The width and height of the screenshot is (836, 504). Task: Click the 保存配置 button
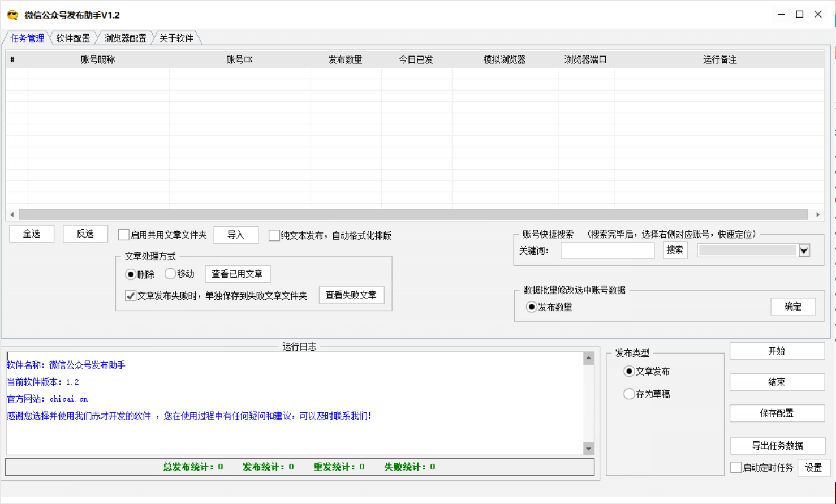(x=777, y=413)
